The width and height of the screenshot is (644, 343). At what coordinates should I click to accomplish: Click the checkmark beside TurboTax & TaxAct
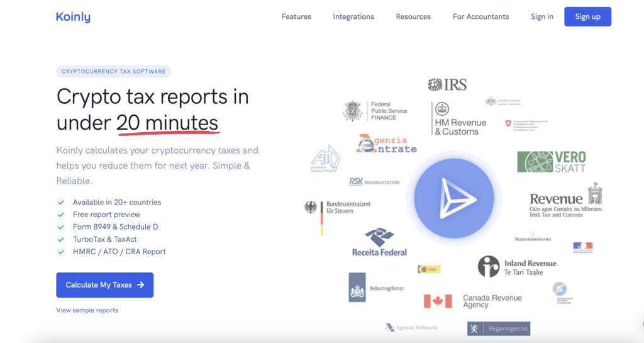pyautogui.click(x=61, y=239)
